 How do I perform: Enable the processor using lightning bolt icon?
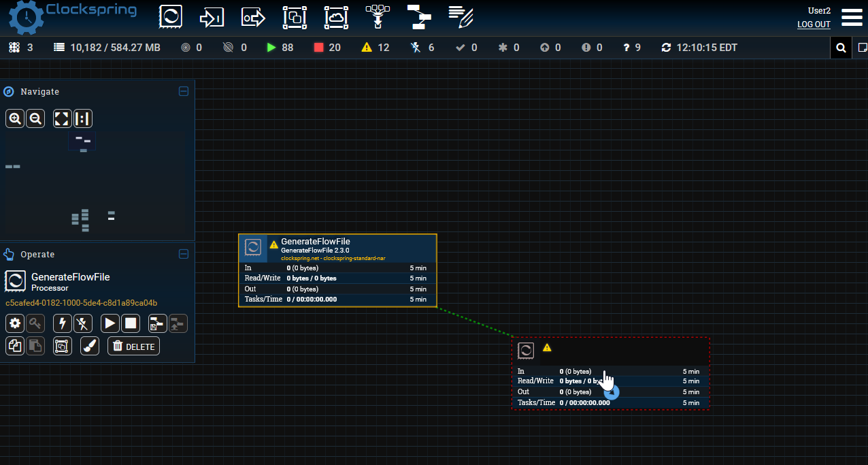pos(63,323)
